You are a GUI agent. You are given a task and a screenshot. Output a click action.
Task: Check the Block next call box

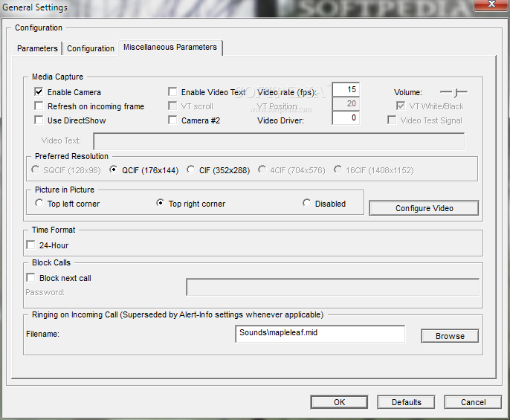tap(31, 278)
